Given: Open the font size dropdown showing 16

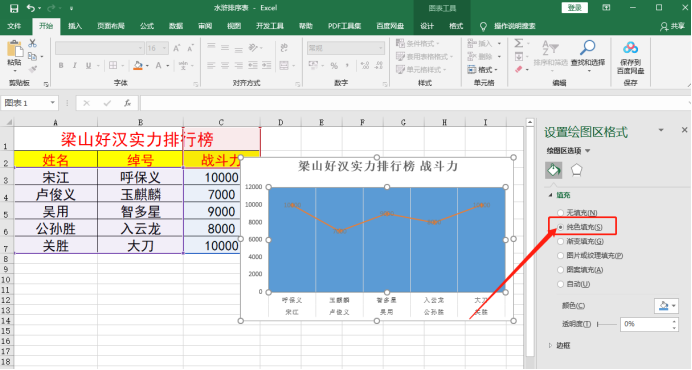Looking at the screenshot, I should (164, 48).
